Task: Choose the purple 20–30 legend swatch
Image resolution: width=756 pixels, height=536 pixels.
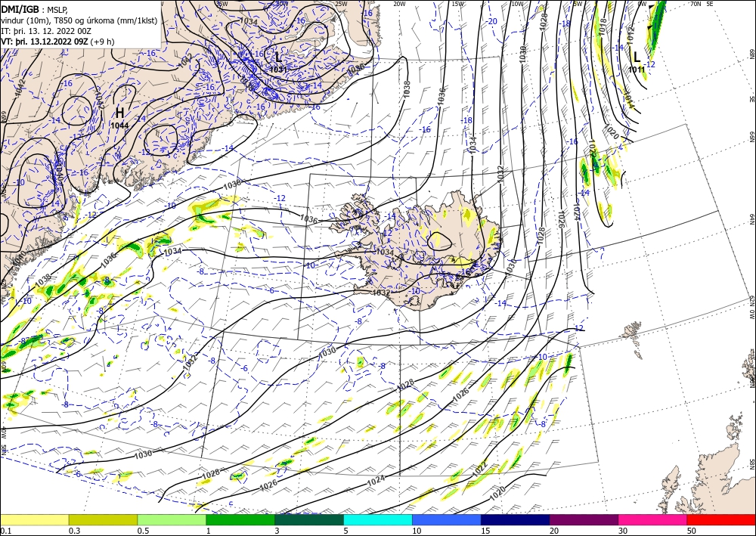Action: [584, 519]
